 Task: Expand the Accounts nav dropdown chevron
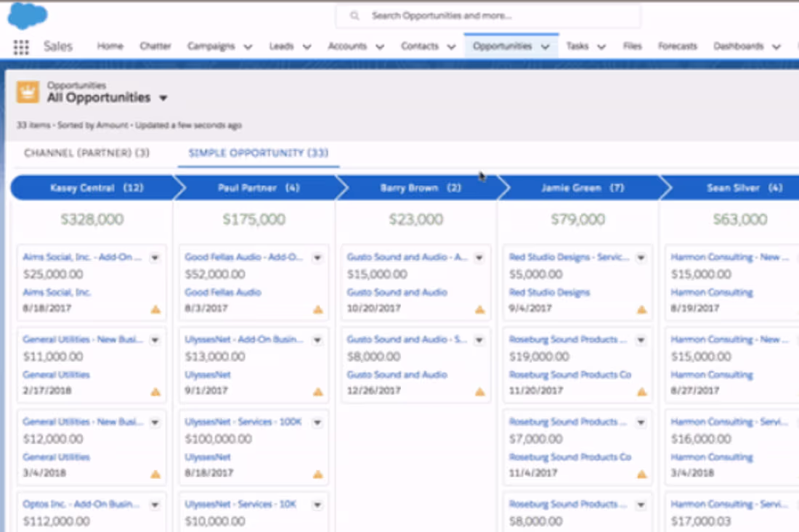tap(381, 44)
